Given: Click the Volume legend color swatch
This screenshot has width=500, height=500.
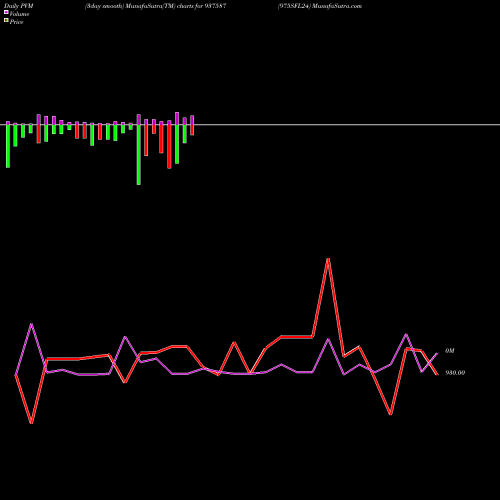Looking at the screenshot, I should [x=6, y=12].
